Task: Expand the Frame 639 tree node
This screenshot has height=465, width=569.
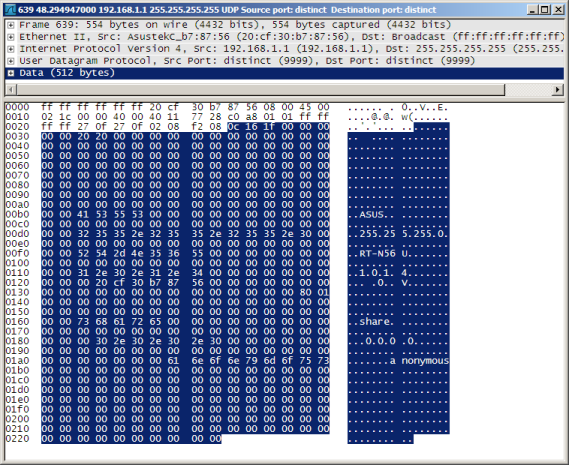Action: point(11,25)
